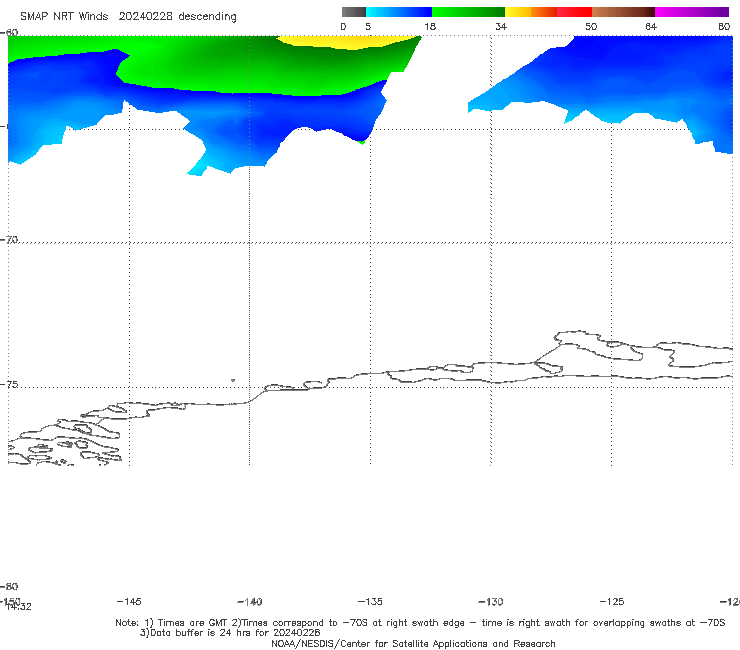740x650 pixels.
Task: Click the swath time stamp '14:32'
Action: [x=19, y=607]
